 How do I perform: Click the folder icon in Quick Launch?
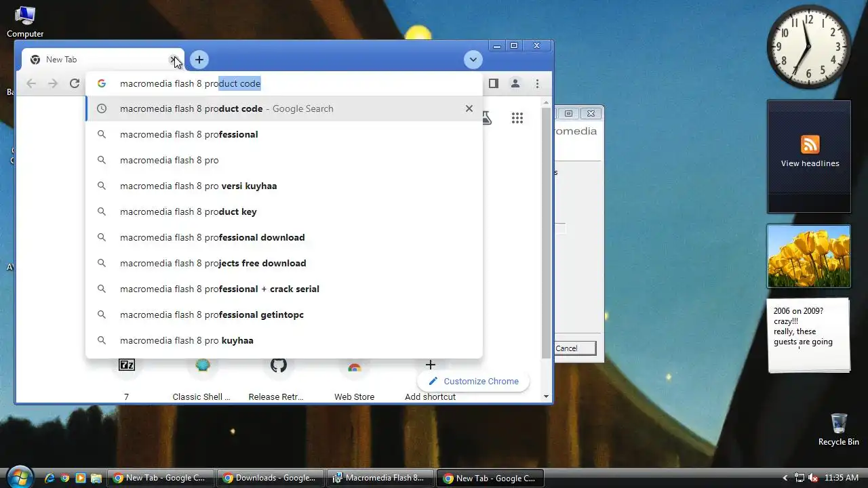pyautogui.click(x=96, y=478)
